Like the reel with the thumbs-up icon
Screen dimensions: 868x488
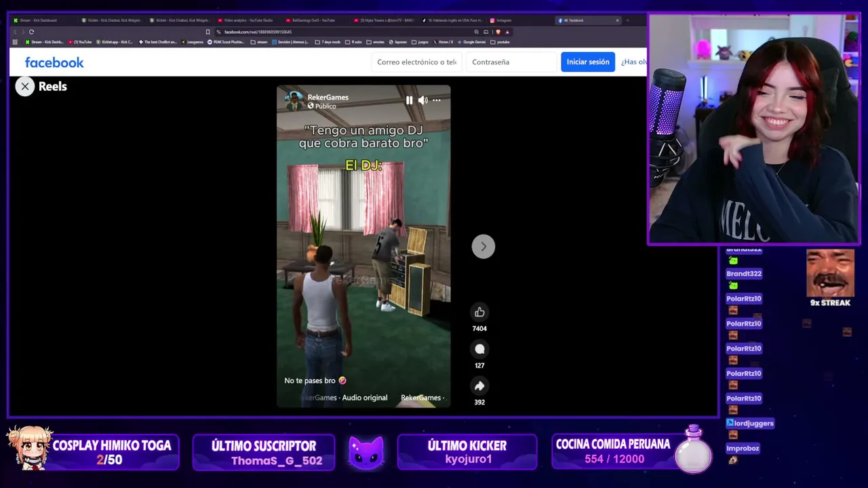coord(479,312)
